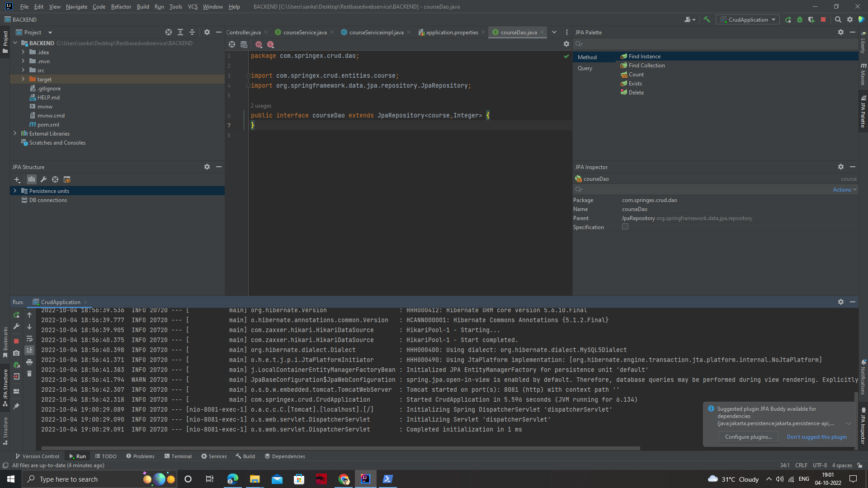Open IDE settings gear in main toolbar
The height and width of the screenshot is (488, 868).
pyautogui.click(x=850, y=19)
